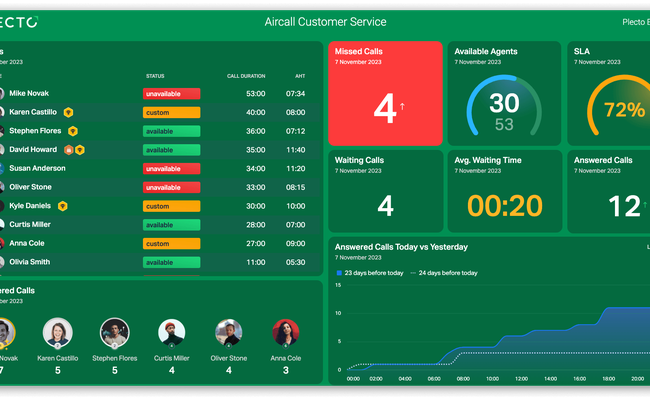This screenshot has height=400, width=650.
Task: Click the up arrow next to Missed Calls 4
Action: click(x=402, y=107)
